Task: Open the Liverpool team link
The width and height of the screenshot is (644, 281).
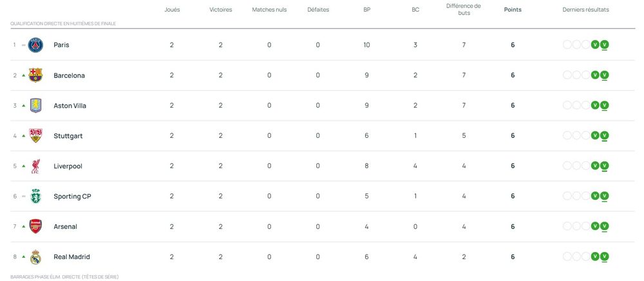Action: pos(68,166)
